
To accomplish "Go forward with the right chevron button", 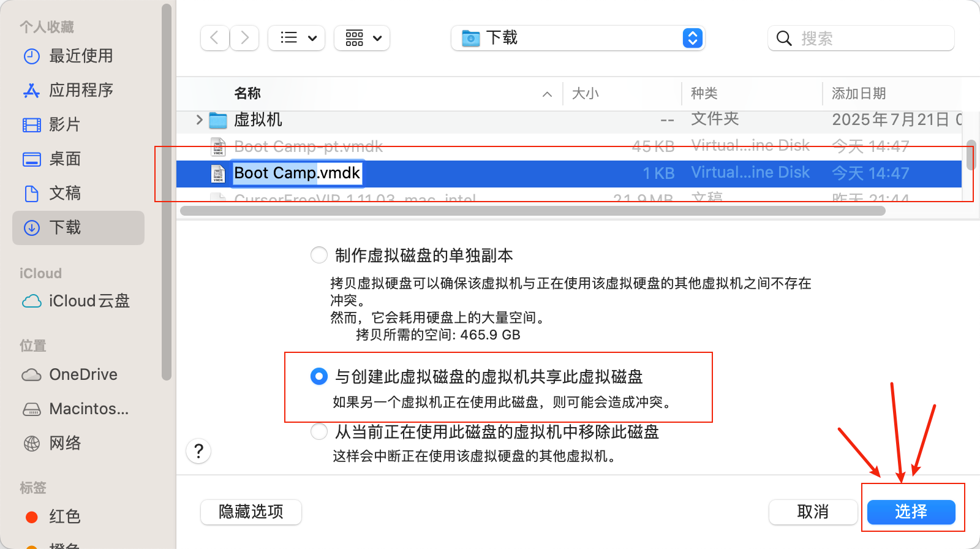I will (x=244, y=38).
